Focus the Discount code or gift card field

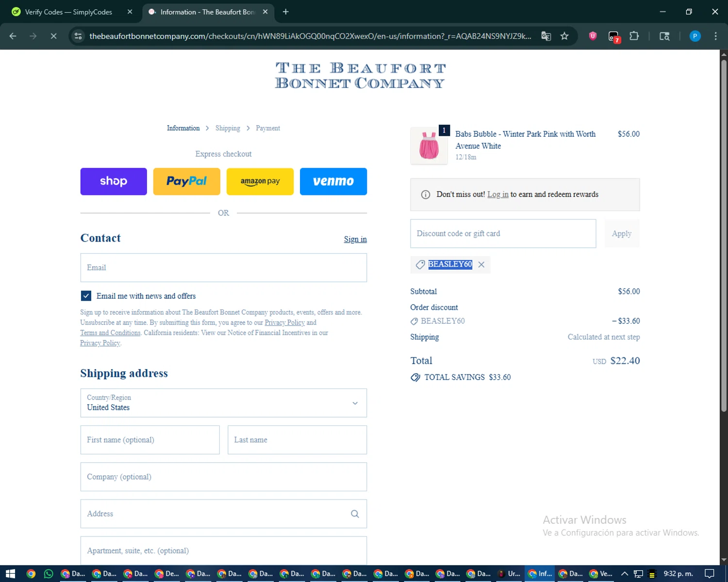[503, 234]
